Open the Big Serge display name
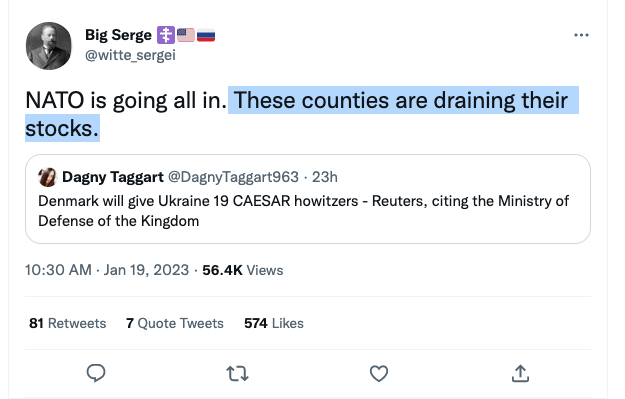This screenshot has height=399, width=625. coord(118,35)
